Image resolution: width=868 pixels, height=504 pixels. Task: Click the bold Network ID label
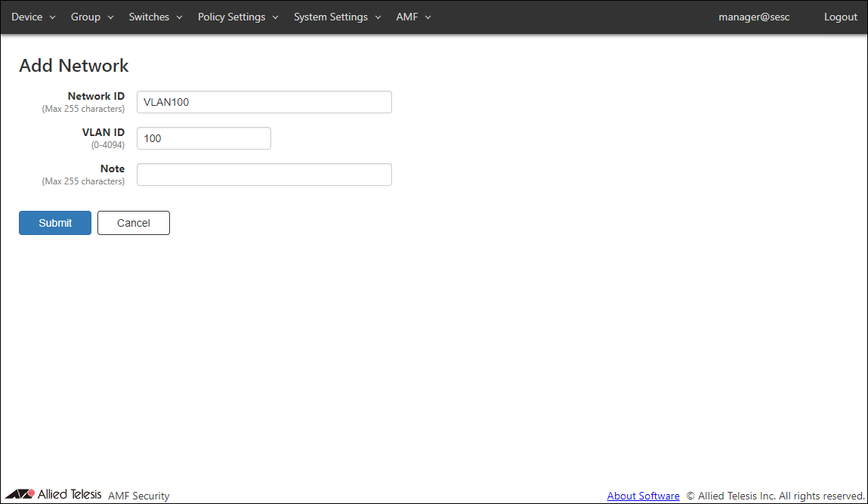click(x=96, y=96)
